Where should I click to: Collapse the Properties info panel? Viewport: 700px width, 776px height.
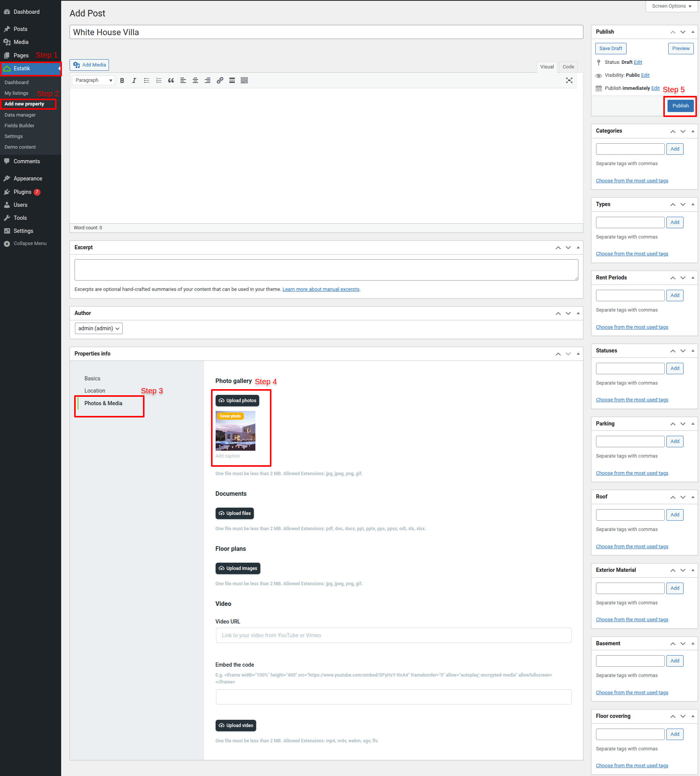click(x=578, y=354)
